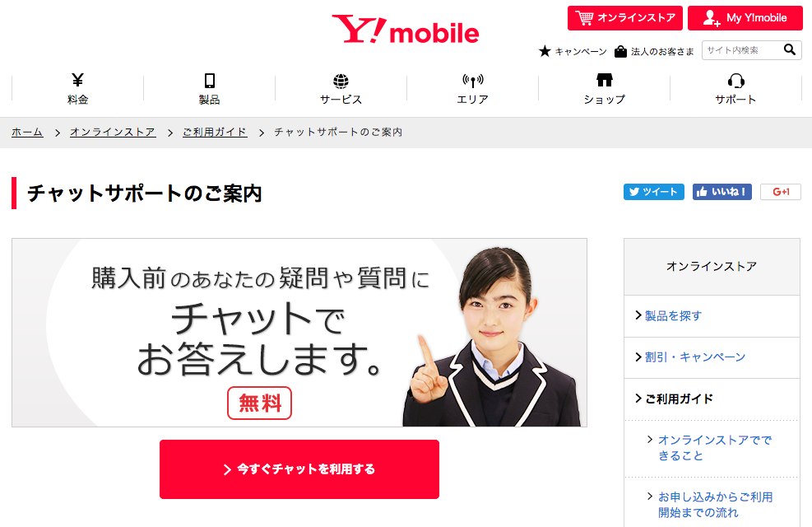Image resolution: width=812 pixels, height=527 pixels.
Task: Click the shopping cart Online Store icon
Action: 585,18
